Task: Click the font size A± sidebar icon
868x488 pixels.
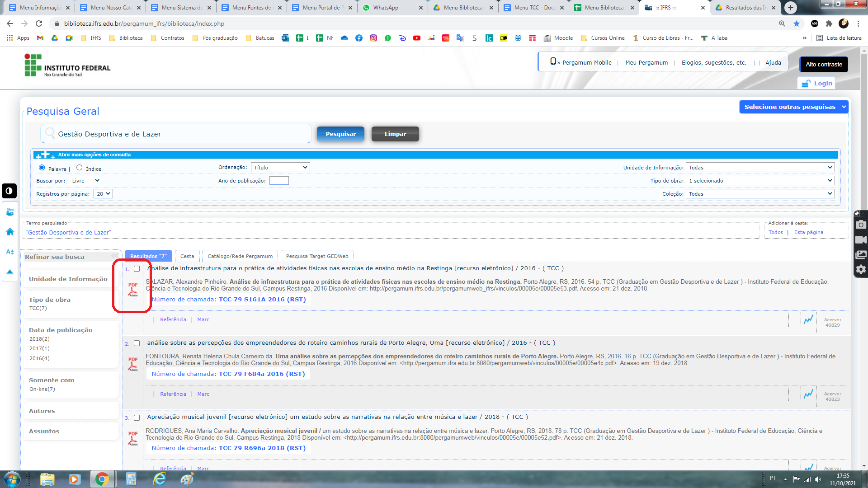Action: (10, 252)
